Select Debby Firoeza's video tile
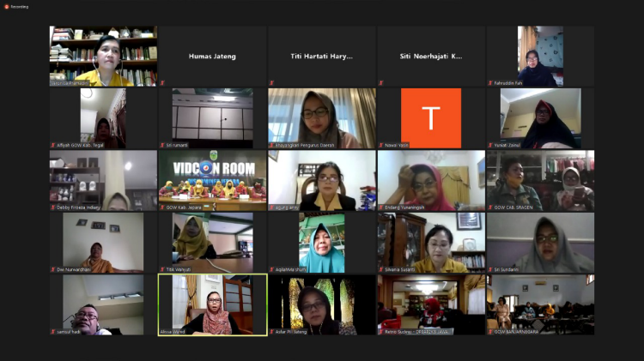Screen dimensions: 644x361 (x=103, y=180)
